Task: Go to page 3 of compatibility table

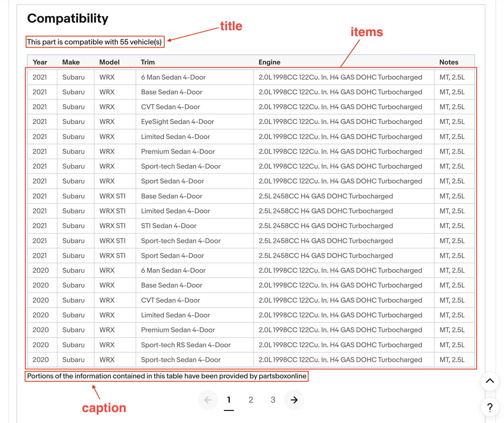Action: (x=273, y=400)
